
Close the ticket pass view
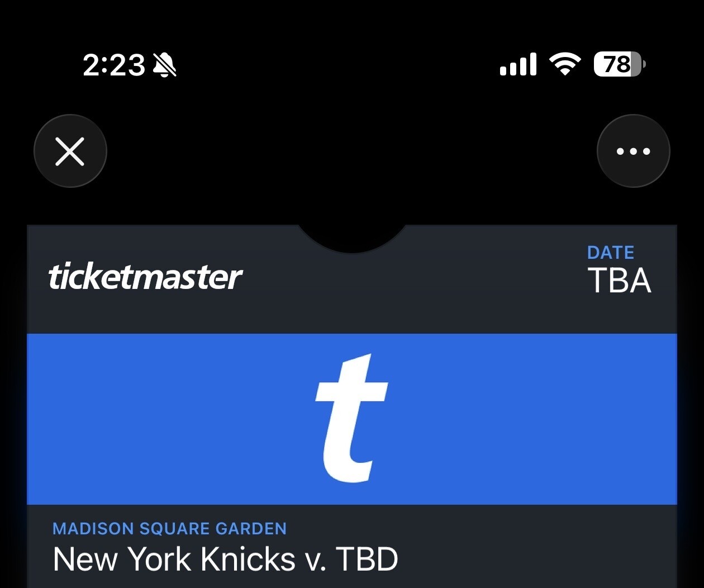click(70, 151)
